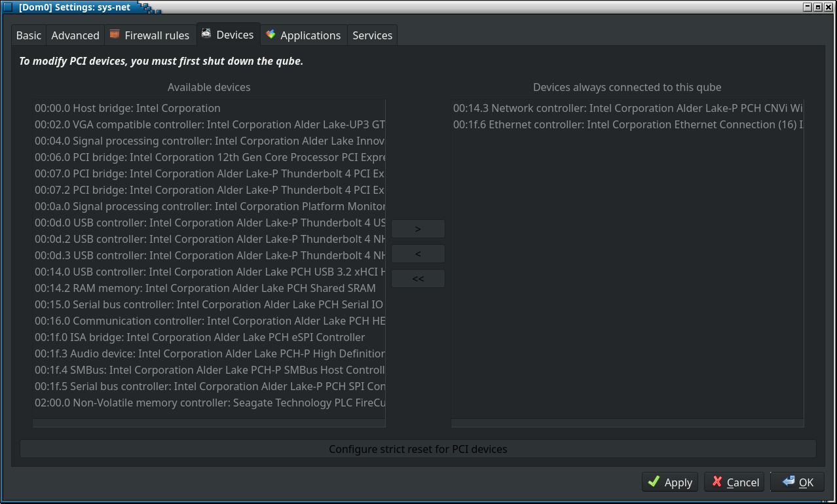Select the 00:02.0 VGA compatible controller

point(209,124)
